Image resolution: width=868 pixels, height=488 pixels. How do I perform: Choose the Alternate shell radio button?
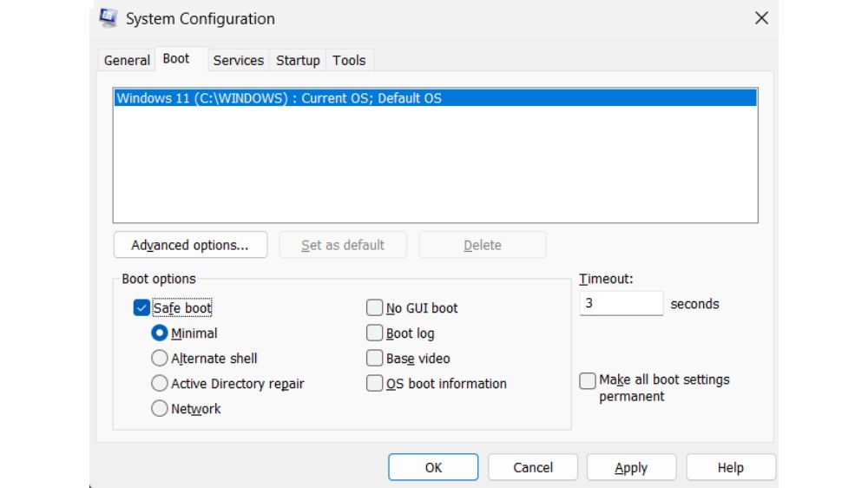[x=160, y=359]
